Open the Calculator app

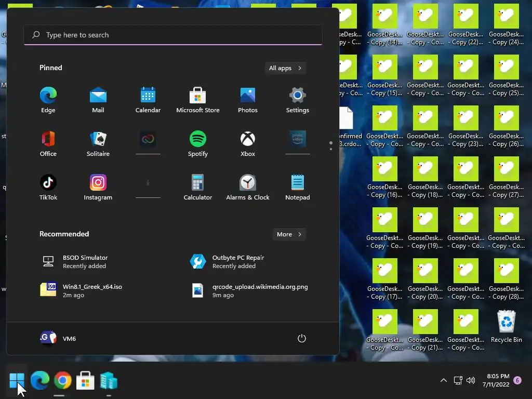(x=198, y=188)
